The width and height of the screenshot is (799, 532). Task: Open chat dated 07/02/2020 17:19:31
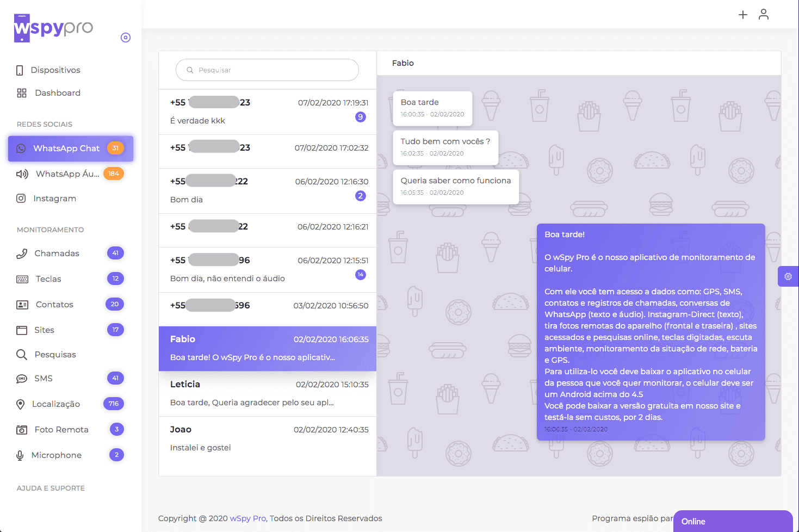[268, 112]
